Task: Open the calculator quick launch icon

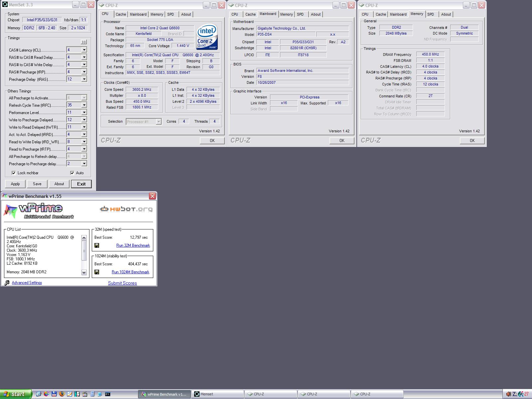Action: coord(92,394)
